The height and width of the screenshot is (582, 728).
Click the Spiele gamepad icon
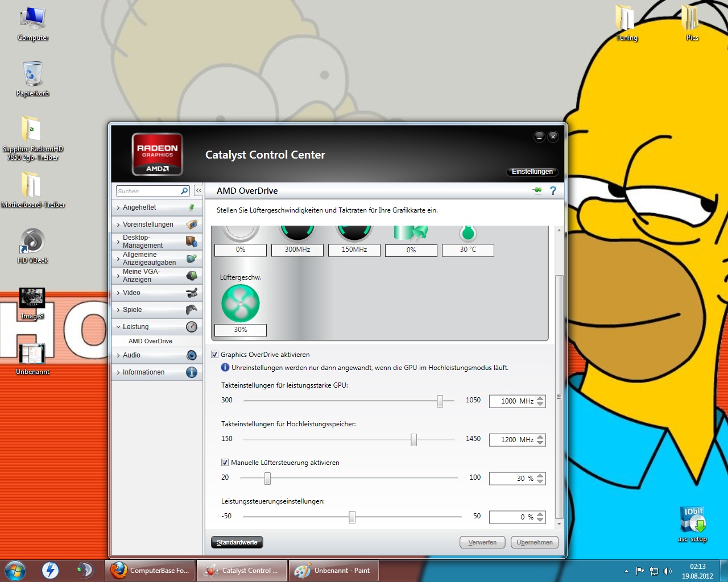(192, 310)
